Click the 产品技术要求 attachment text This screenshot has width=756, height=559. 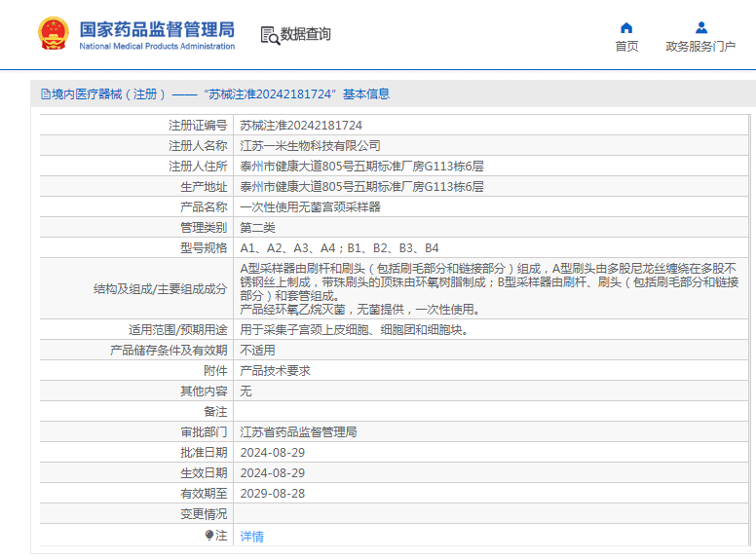[x=276, y=371]
